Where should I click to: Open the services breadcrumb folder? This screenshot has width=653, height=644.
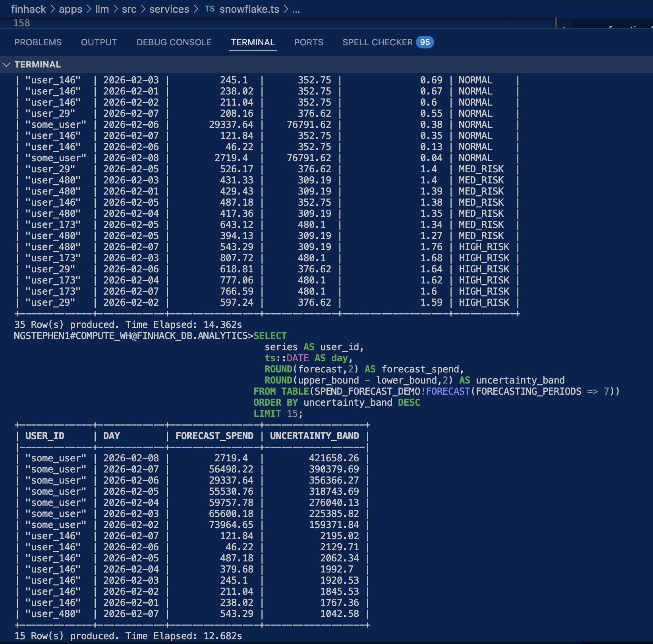169,9
